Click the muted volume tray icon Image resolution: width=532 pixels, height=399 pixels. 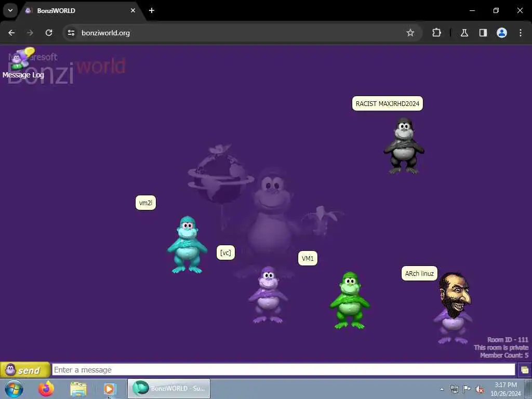click(480, 389)
